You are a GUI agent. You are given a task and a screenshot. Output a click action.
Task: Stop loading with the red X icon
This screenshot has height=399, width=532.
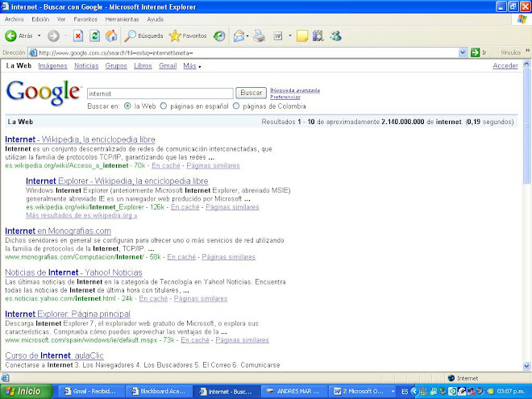pyautogui.click(x=78, y=35)
